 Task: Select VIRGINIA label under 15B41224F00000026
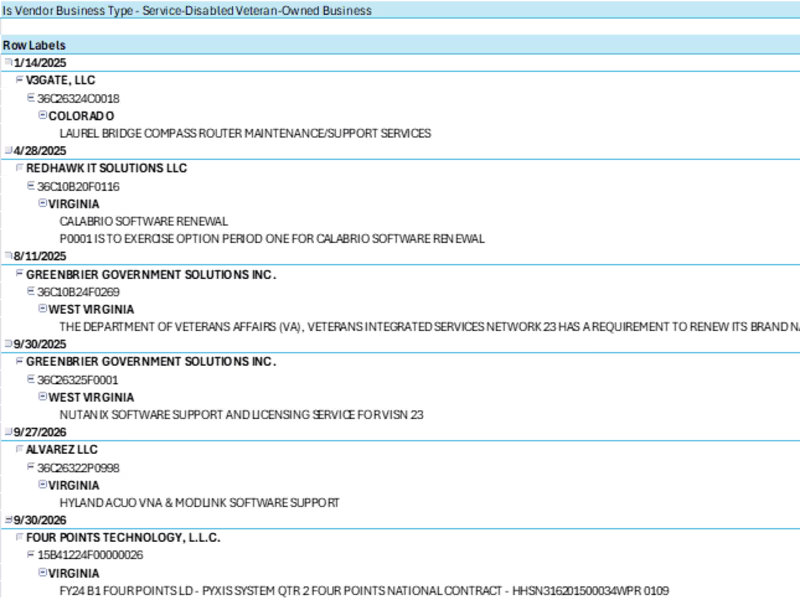point(74,573)
